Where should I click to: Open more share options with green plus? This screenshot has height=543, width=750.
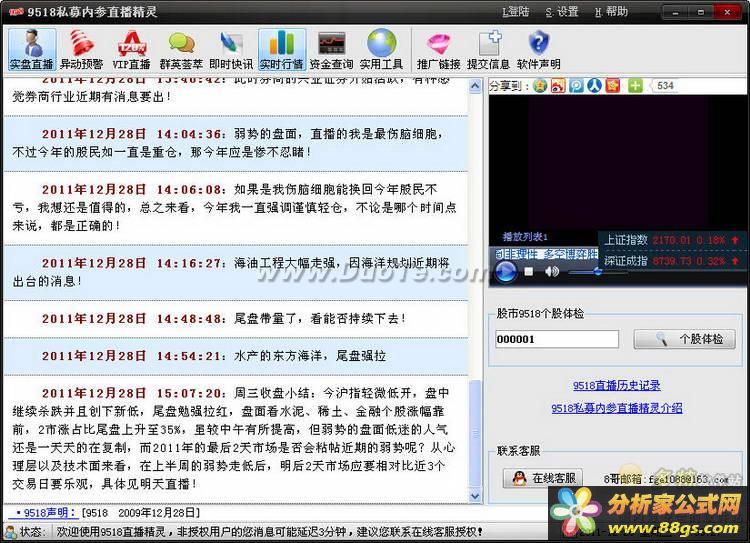(635, 86)
